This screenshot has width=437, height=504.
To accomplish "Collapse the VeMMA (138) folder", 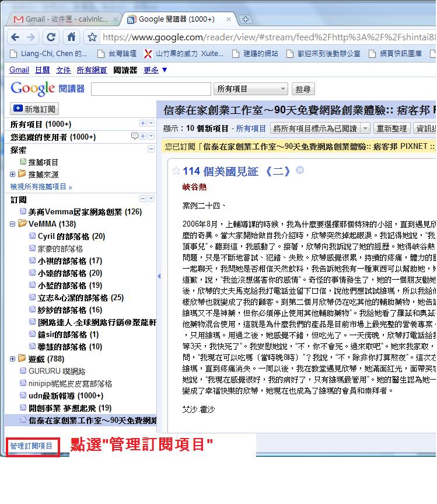I will point(12,224).
